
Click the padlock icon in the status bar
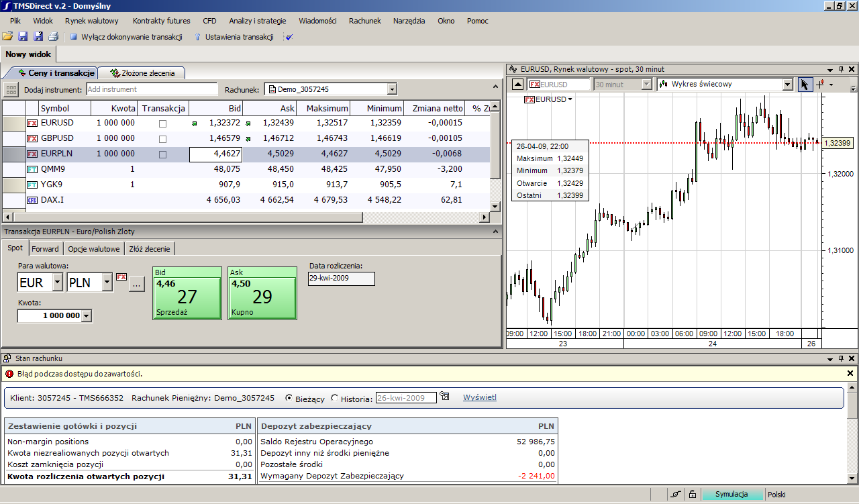pyautogui.click(x=692, y=494)
